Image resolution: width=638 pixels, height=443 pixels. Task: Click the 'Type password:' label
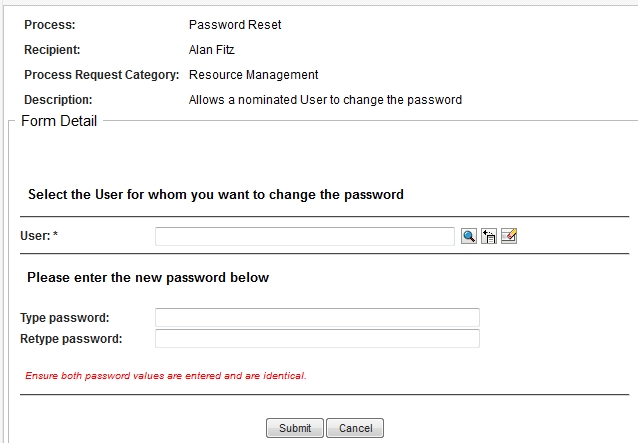[x=65, y=318]
